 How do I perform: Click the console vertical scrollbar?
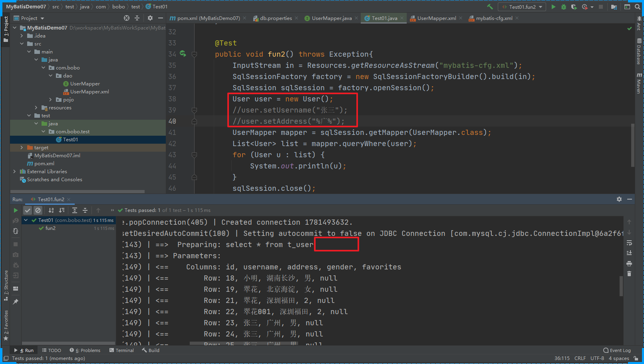(621, 286)
